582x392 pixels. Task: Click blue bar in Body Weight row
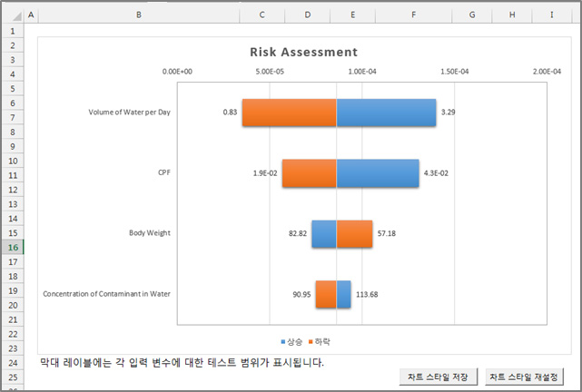[x=324, y=233]
